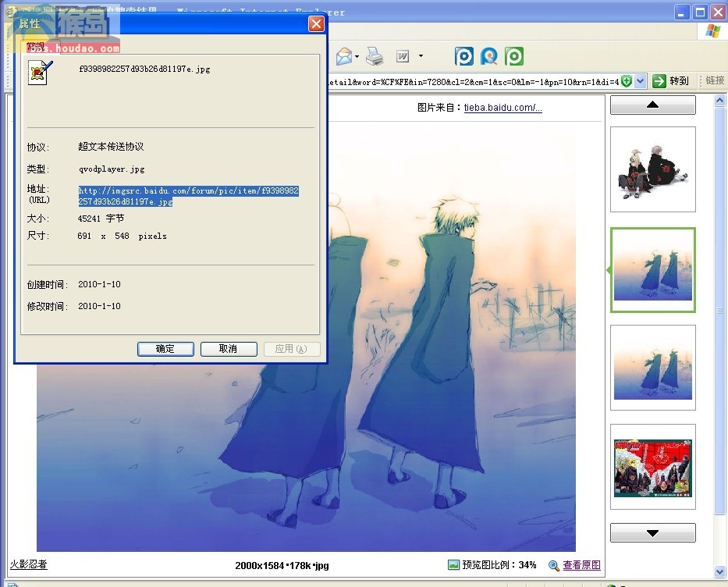
Task: Click the Word edit toolbar icon
Action: tap(403, 56)
